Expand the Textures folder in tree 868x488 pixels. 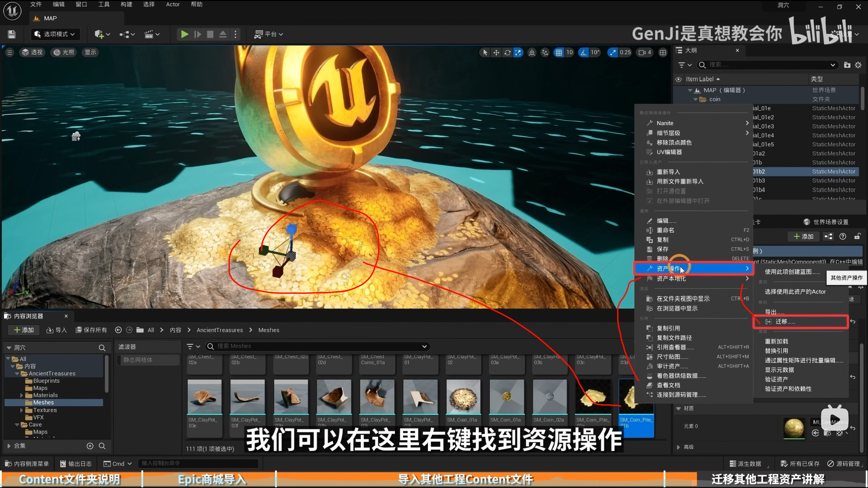point(22,410)
